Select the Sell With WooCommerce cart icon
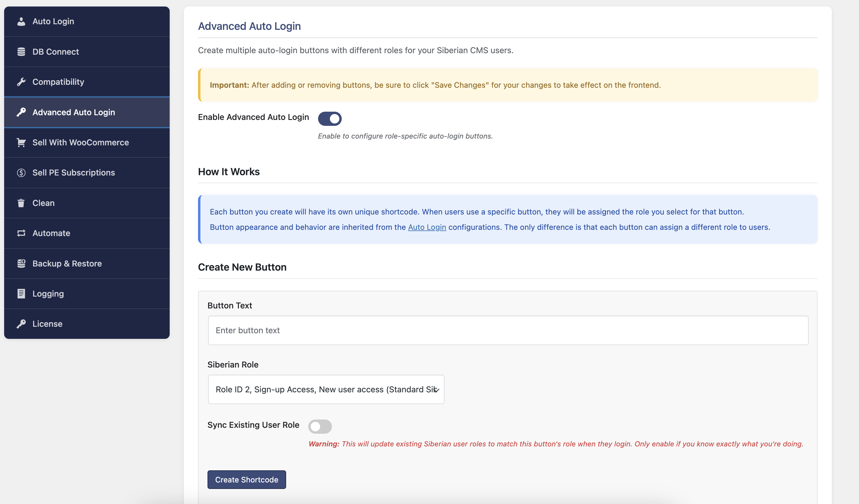The height and width of the screenshot is (504, 859). pos(21,142)
